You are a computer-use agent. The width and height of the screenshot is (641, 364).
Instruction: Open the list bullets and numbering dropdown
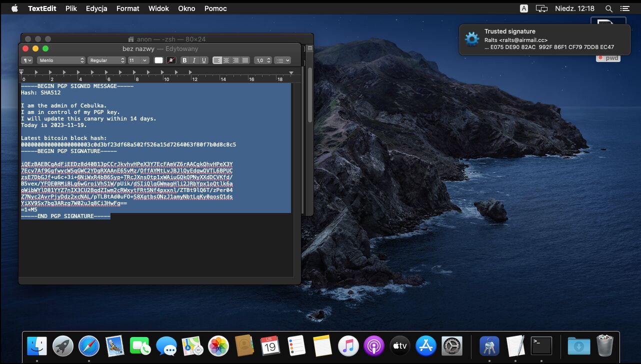[282, 60]
